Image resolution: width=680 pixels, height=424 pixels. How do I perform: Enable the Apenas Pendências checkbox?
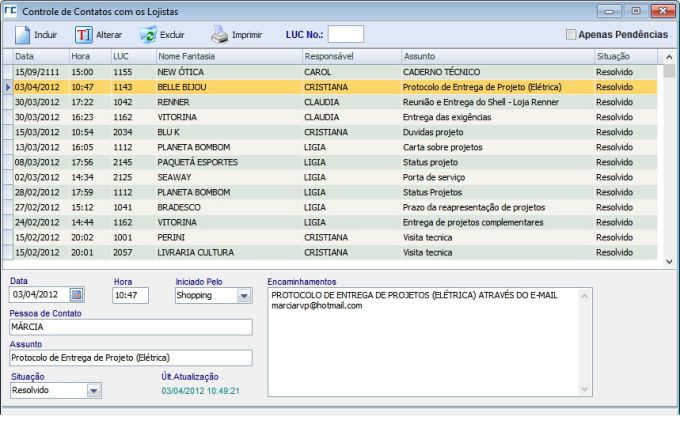(571, 34)
